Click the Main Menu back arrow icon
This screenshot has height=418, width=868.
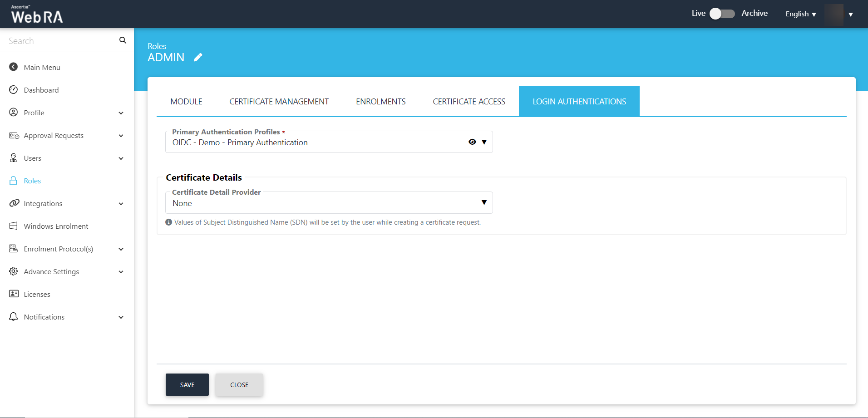14,67
